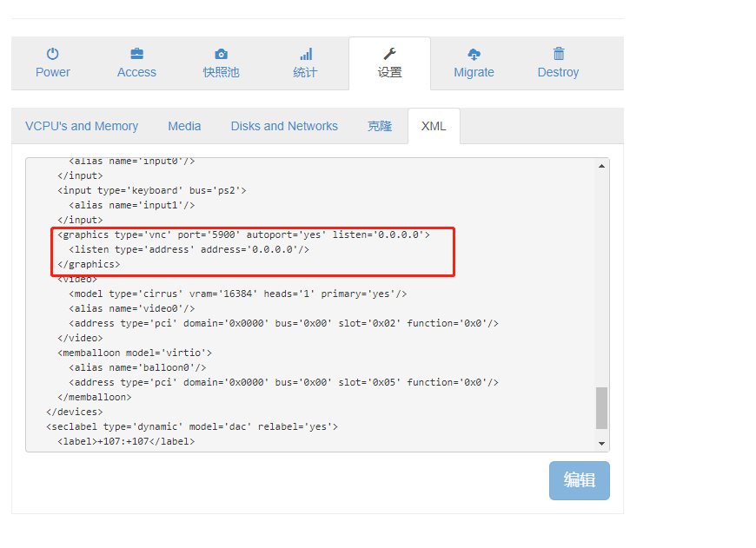Click the vertical scrollbar thumb

click(x=601, y=408)
